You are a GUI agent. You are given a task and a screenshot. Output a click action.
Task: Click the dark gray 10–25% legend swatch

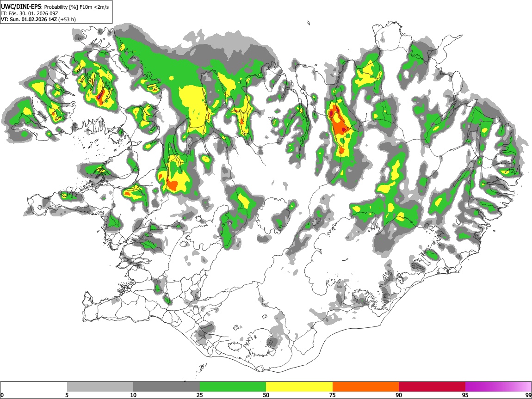coord(167,387)
